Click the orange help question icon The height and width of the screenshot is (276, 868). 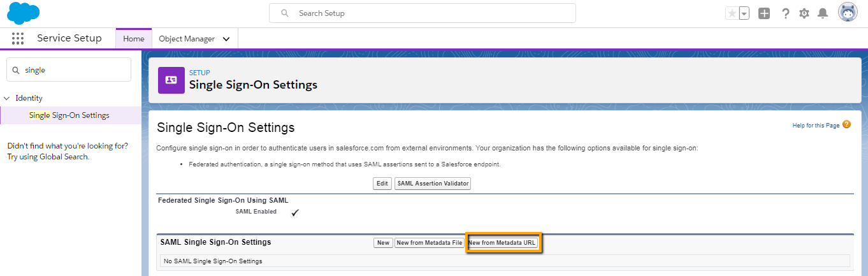(847, 125)
